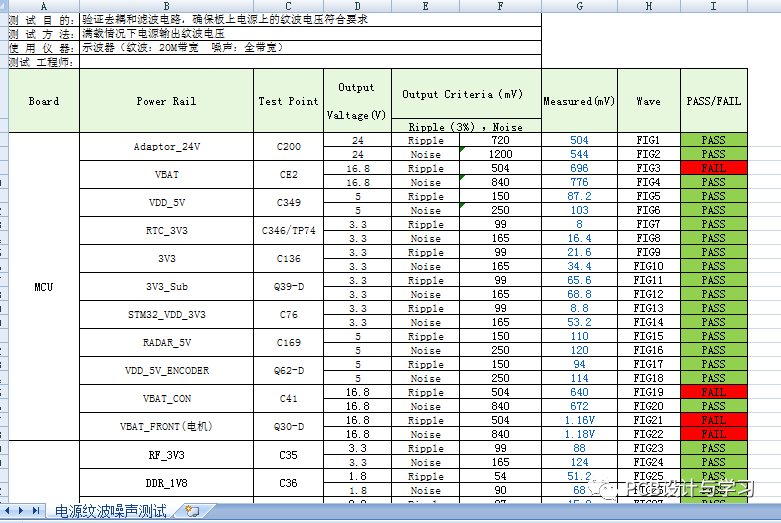Viewport: 781px width, 523px height.
Task: Click the horizontal scrollbar at bottom
Action: click(500, 511)
